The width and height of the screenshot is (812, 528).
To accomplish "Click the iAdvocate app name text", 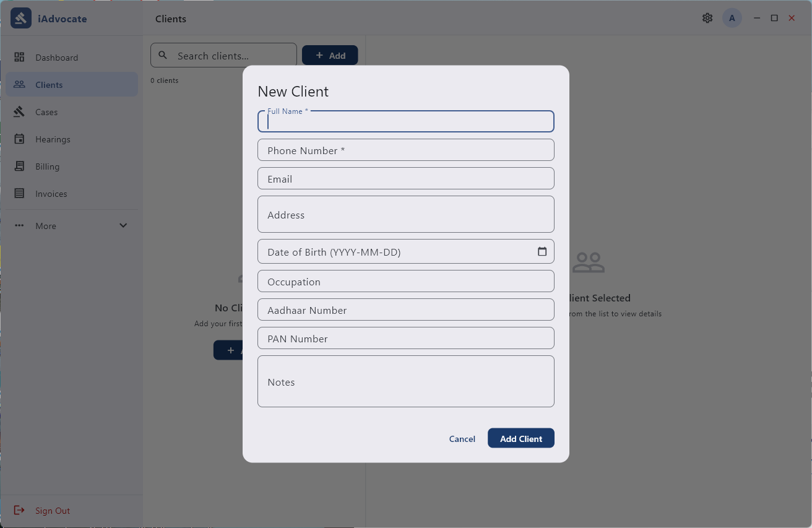I will [63, 19].
